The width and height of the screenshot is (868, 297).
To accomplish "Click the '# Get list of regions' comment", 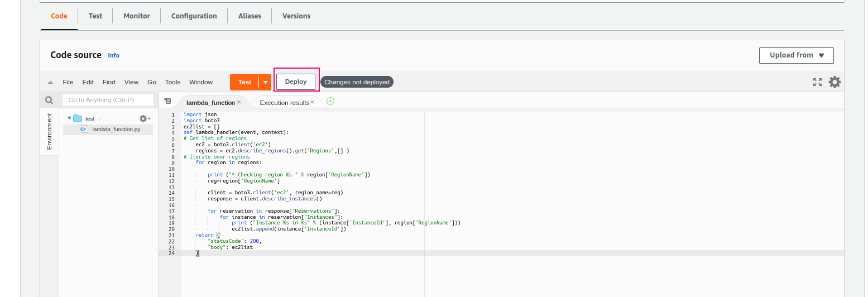I will tap(215, 138).
